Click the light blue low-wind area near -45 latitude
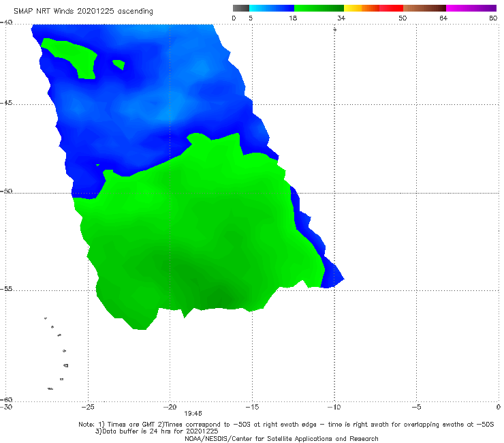This screenshot has height=443, width=504. (169, 108)
